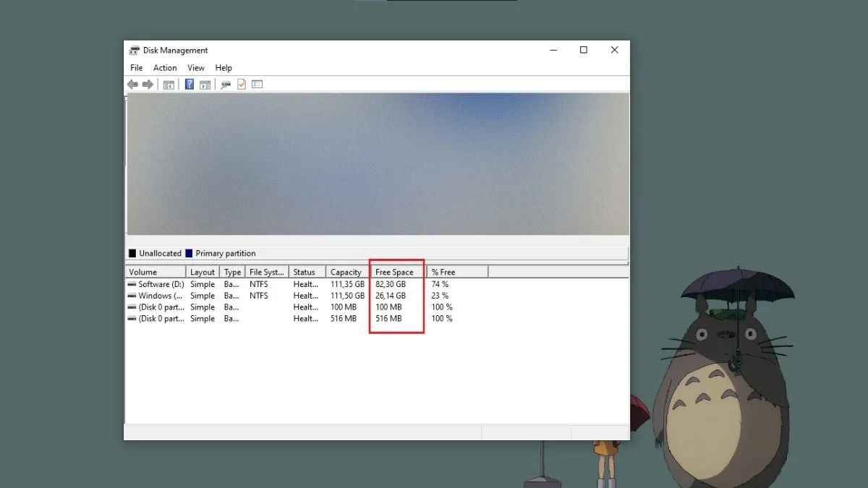Open the Help menu
This screenshot has width=868, height=488.
tap(224, 68)
